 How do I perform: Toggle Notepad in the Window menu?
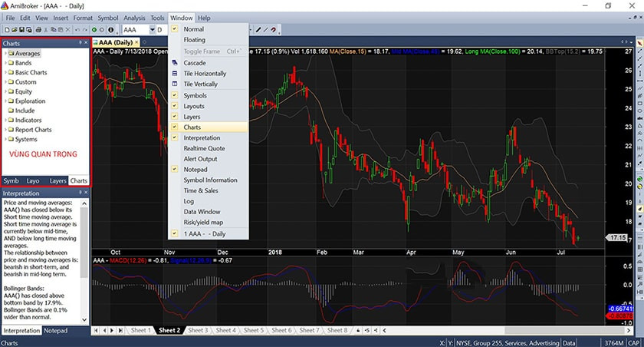195,169
